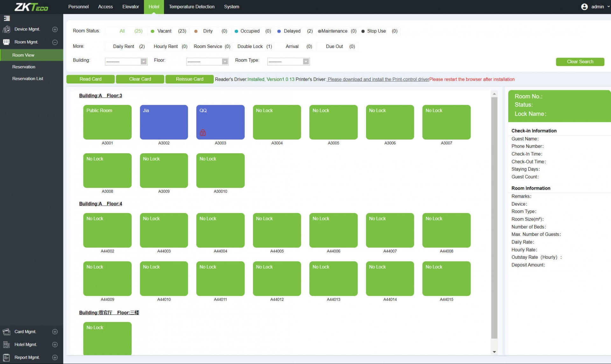Image resolution: width=611 pixels, height=364 pixels.
Task: Click red lock icon on room A3003
Action: point(203,133)
